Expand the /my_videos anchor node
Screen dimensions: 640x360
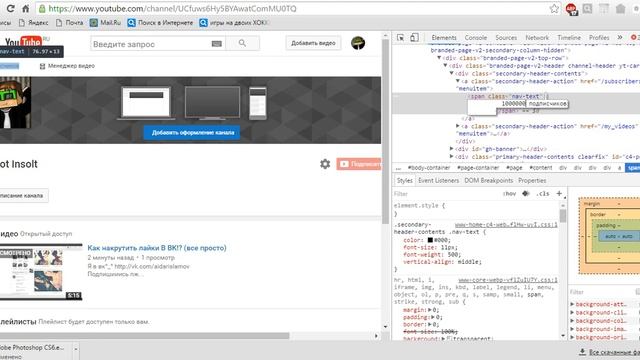(x=458, y=126)
